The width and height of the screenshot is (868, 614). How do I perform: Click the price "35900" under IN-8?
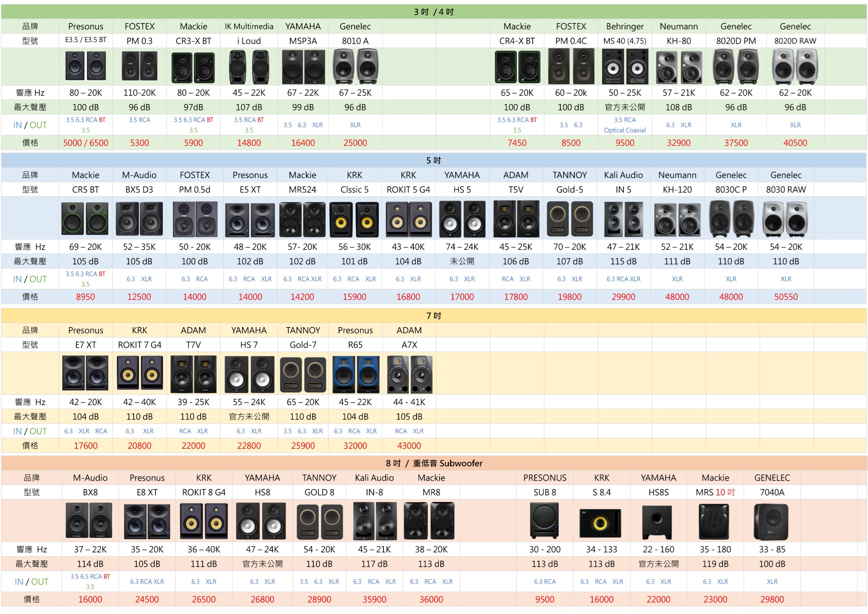(374, 599)
